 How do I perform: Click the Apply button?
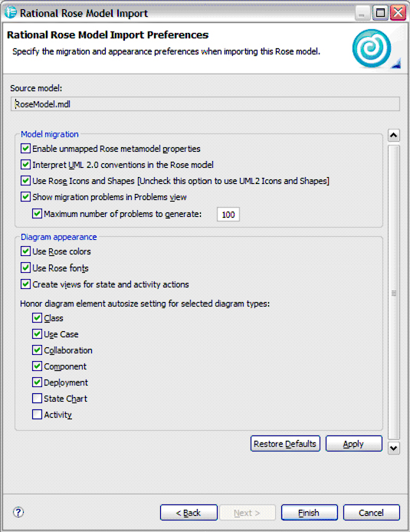tap(354, 443)
